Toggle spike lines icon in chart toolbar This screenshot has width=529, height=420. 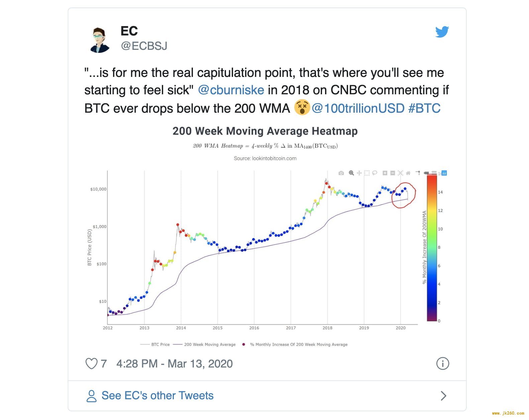pyautogui.click(x=418, y=173)
